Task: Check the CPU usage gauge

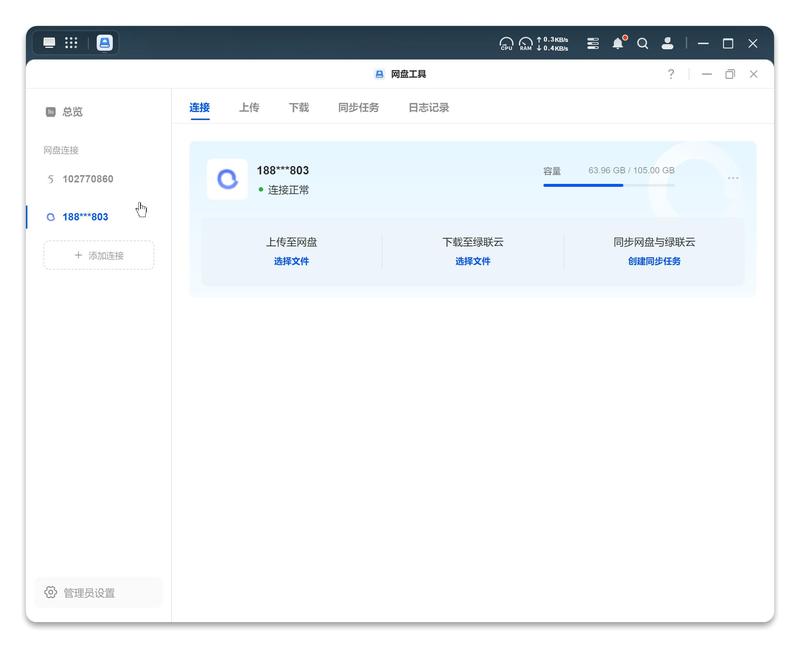Action: pyautogui.click(x=506, y=44)
